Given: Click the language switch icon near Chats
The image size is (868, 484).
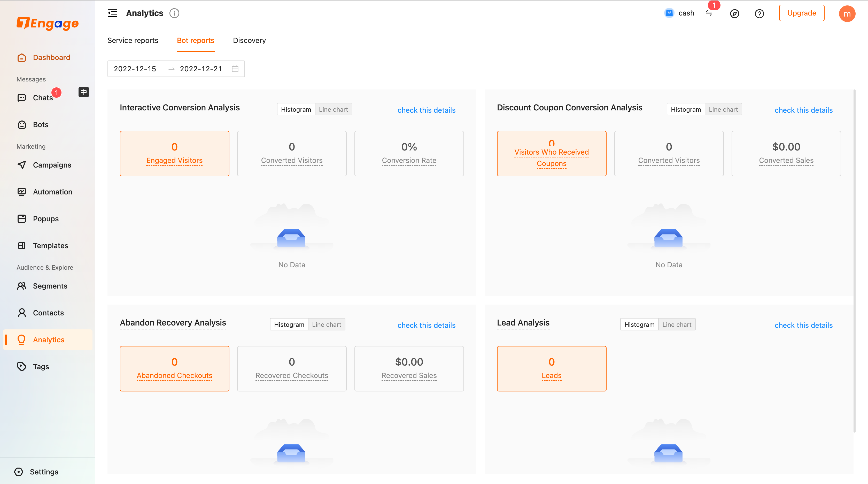Looking at the screenshot, I should click(83, 92).
